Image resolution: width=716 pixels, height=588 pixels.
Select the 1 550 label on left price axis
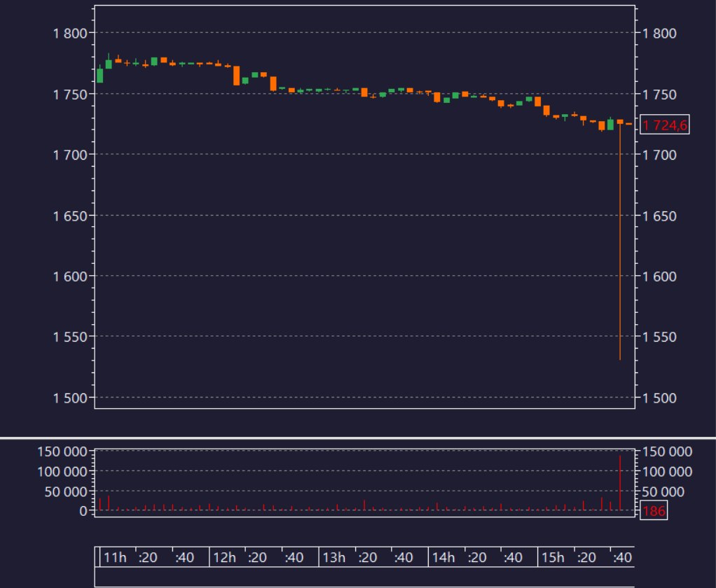pyautogui.click(x=70, y=337)
